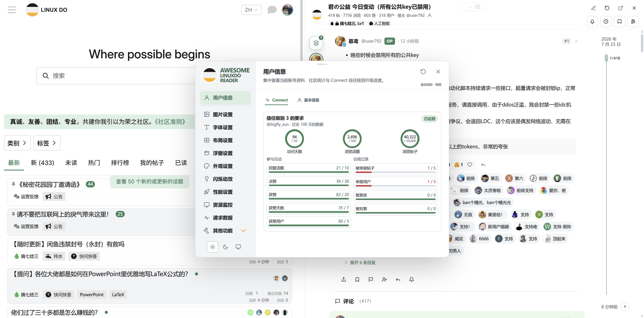
Task: Switch to 排行榜 tab
Action: pos(120,163)
